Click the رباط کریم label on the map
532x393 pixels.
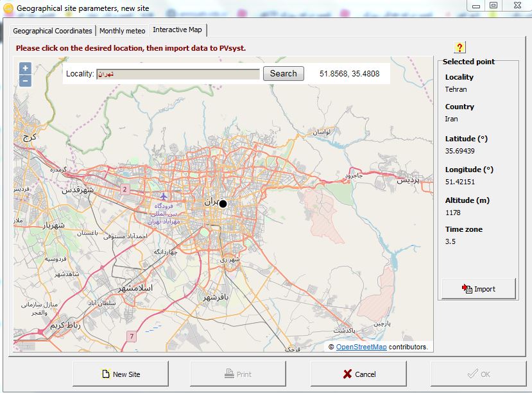(x=65, y=325)
